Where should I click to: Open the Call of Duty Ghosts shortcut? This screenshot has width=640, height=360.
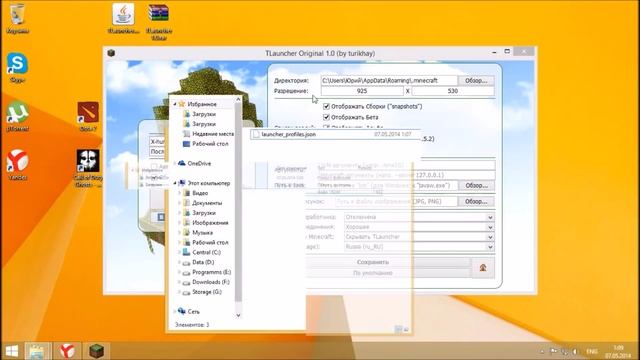point(88,169)
